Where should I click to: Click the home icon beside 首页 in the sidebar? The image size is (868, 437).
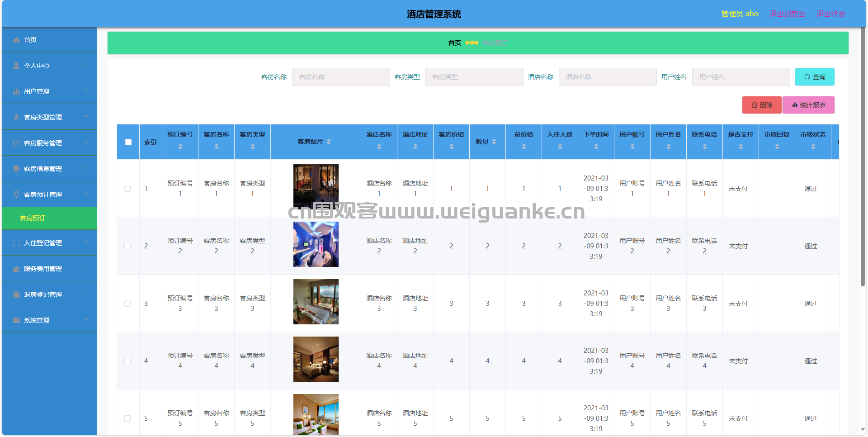click(x=16, y=40)
